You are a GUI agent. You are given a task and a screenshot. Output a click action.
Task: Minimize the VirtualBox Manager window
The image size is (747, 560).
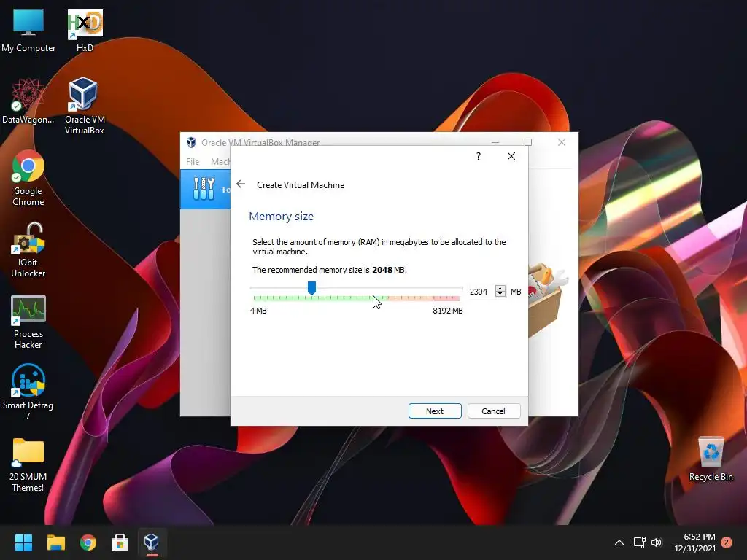[x=495, y=142]
